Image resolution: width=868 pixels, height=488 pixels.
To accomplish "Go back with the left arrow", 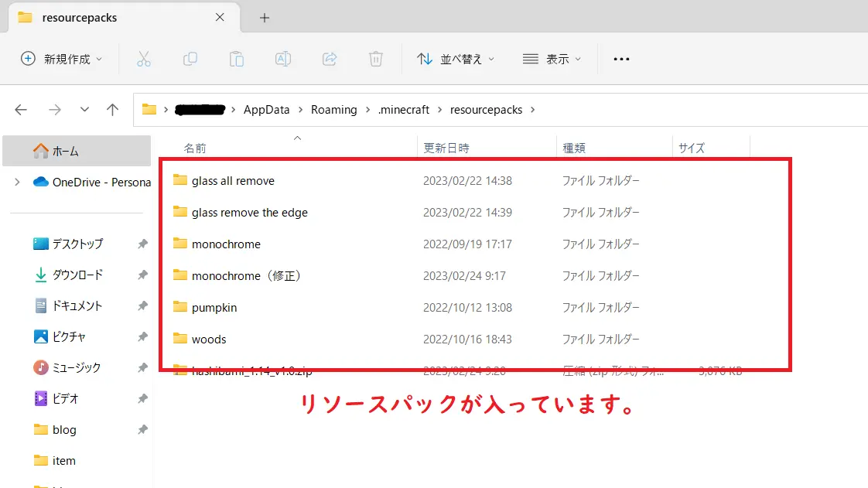I will (x=21, y=110).
